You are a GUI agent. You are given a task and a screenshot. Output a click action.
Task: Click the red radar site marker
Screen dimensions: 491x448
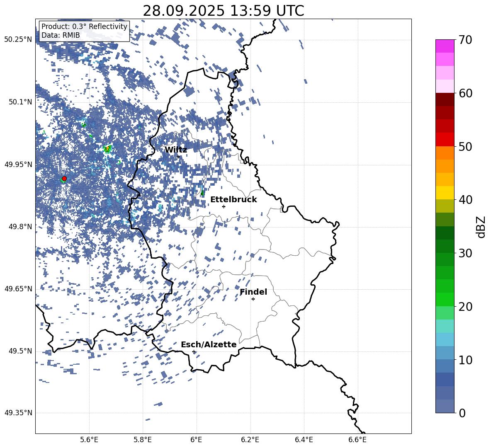pos(64,179)
